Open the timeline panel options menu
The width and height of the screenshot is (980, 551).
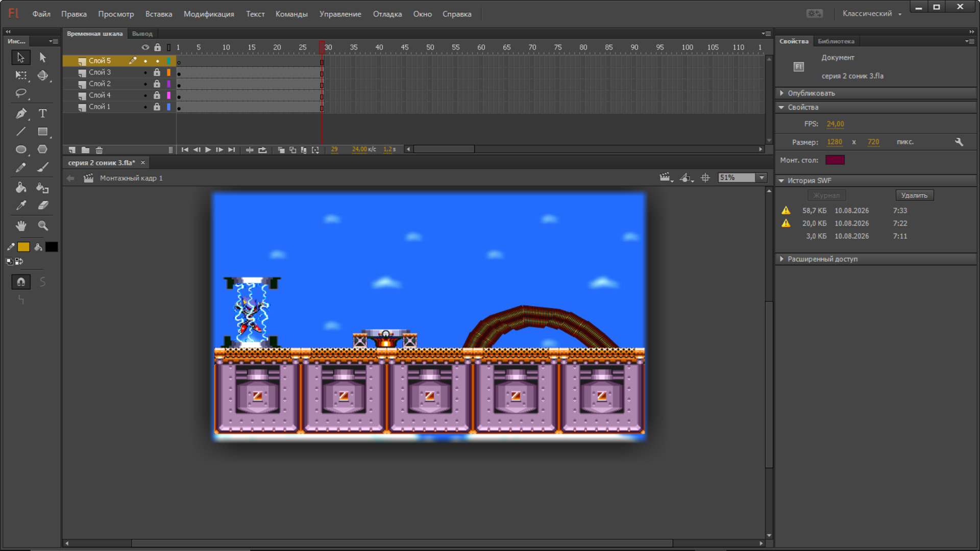click(766, 34)
